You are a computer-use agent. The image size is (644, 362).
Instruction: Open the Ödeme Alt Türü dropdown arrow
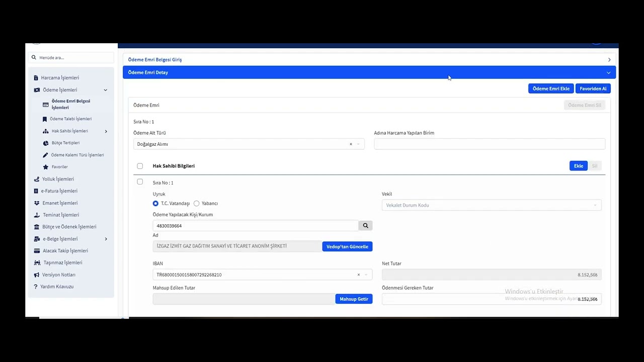point(358,144)
